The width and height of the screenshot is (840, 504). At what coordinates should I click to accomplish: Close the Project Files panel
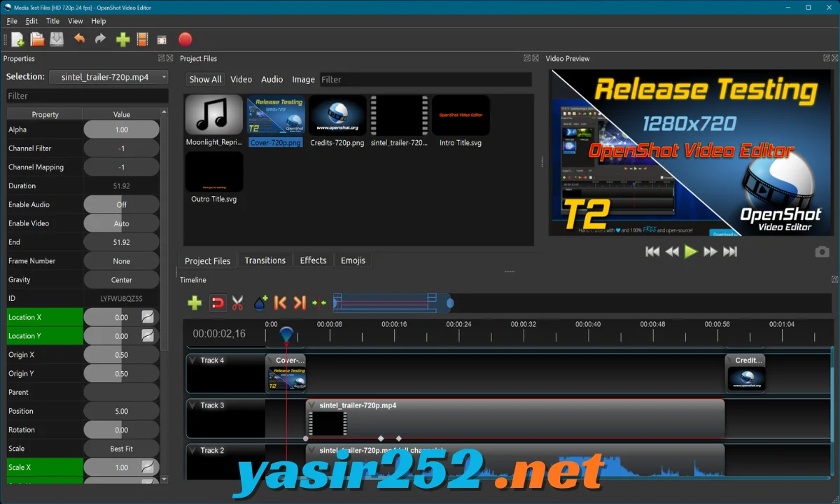tap(536, 58)
